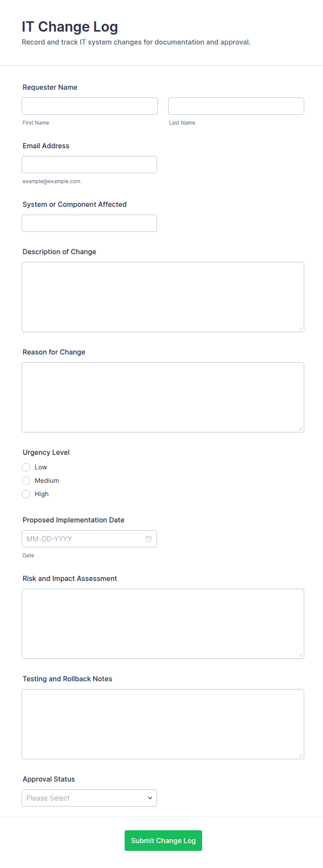Focus System or Component Affected field
Viewport: 323px width, 868px height.
(89, 223)
